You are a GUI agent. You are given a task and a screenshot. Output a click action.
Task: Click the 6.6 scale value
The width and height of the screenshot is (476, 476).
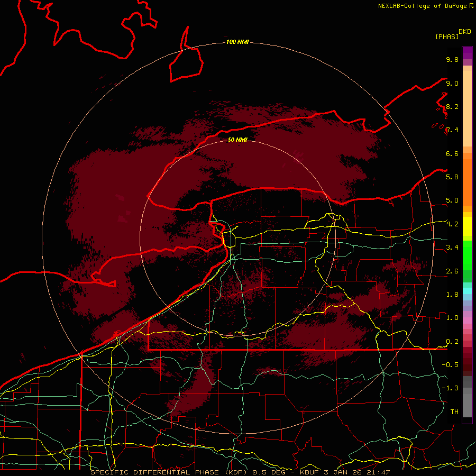point(452,153)
